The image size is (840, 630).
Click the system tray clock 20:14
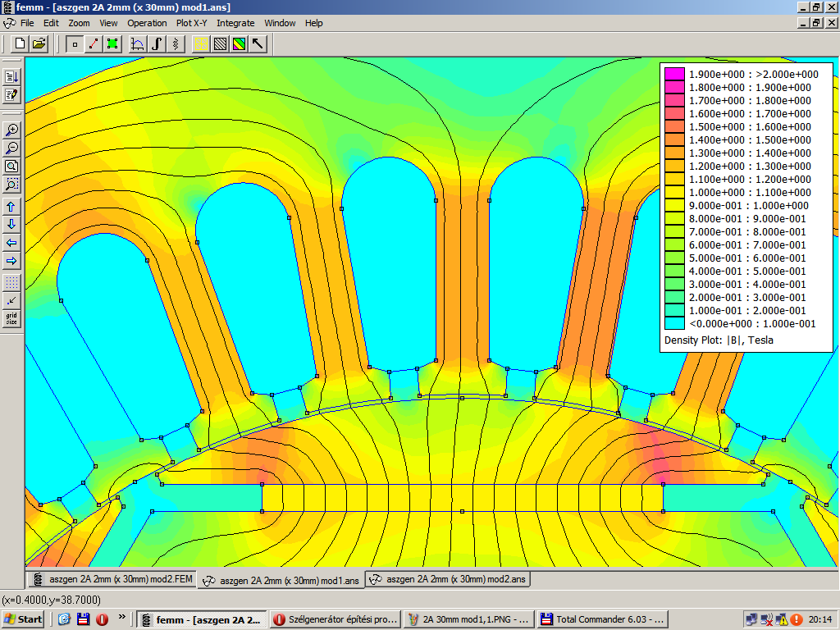click(820, 619)
